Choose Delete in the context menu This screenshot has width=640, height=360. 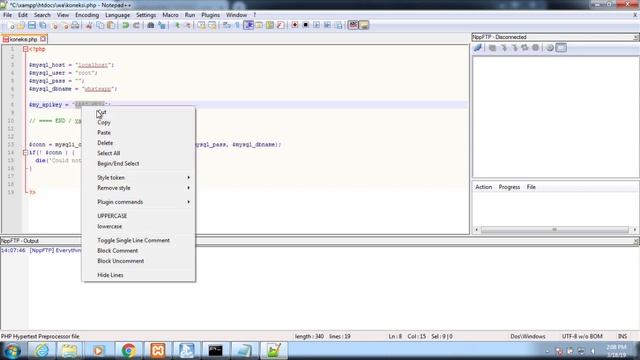click(x=138, y=143)
